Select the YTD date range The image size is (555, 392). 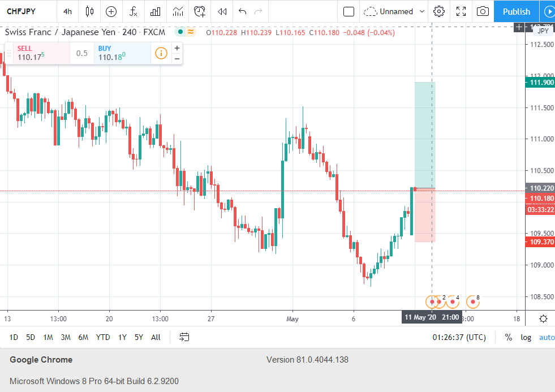(102, 337)
